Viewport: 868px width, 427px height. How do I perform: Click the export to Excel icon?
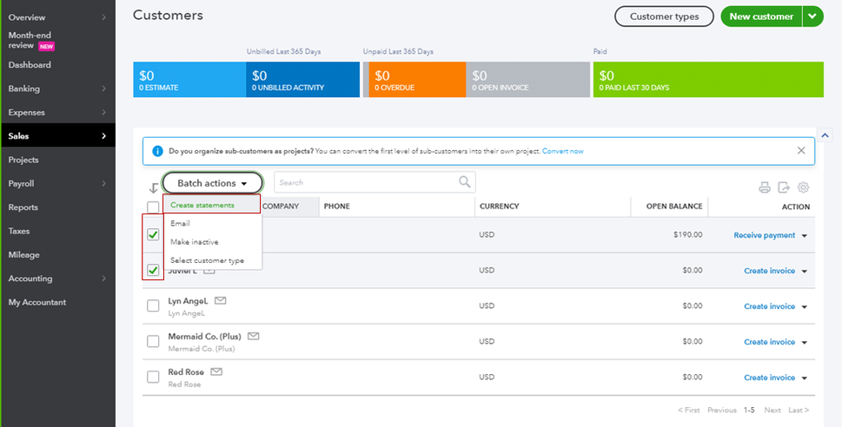point(784,187)
